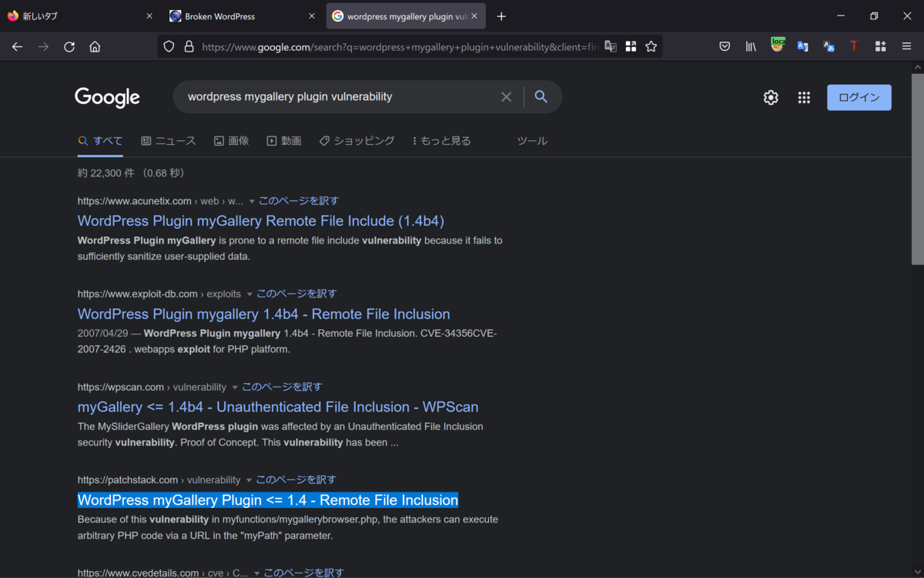Select the 画像 search filter

[x=231, y=141]
